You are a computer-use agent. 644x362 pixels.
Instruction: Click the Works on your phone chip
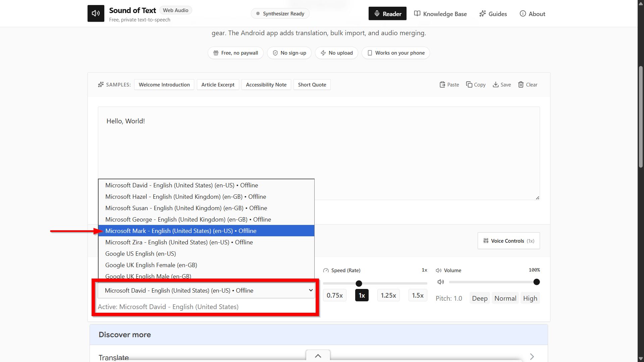[396, 53]
